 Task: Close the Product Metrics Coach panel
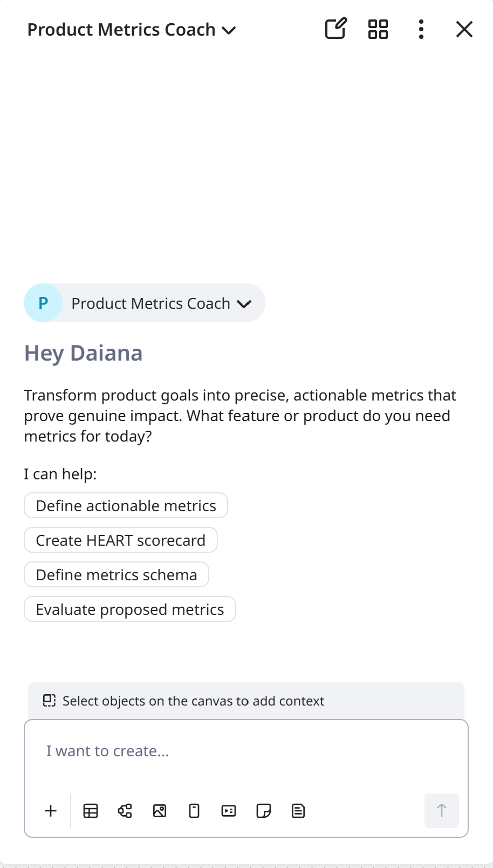(x=464, y=29)
